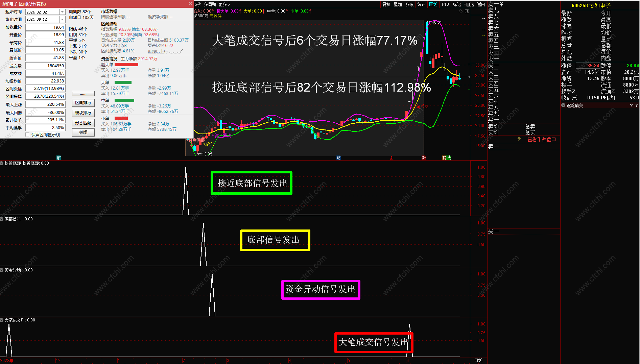Add the stock with +自选
This screenshot has height=364, width=640.
[469, 4]
